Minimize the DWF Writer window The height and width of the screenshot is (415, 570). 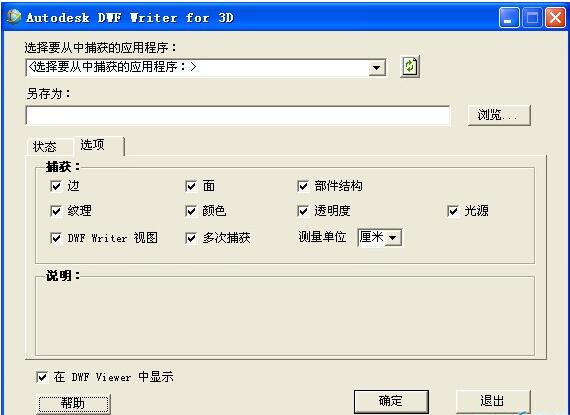pos(509,17)
